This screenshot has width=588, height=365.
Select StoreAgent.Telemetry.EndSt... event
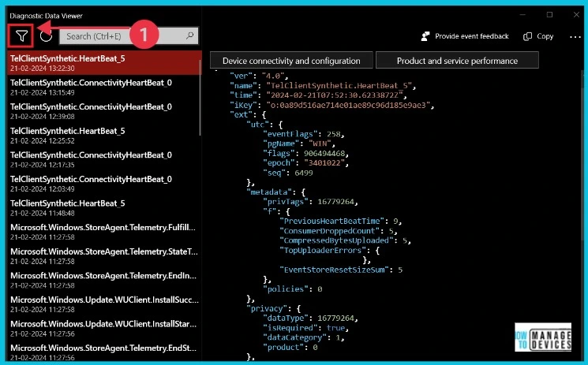tap(104, 352)
